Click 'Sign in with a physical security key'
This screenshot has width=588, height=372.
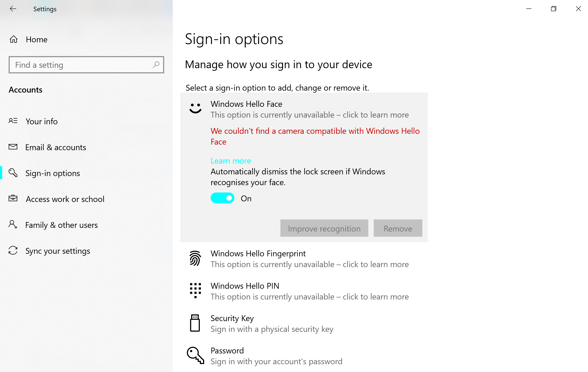[272, 329]
